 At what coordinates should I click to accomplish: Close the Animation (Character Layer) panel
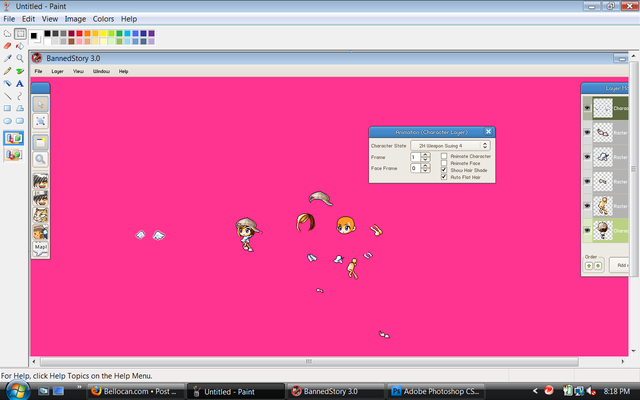point(488,131)
